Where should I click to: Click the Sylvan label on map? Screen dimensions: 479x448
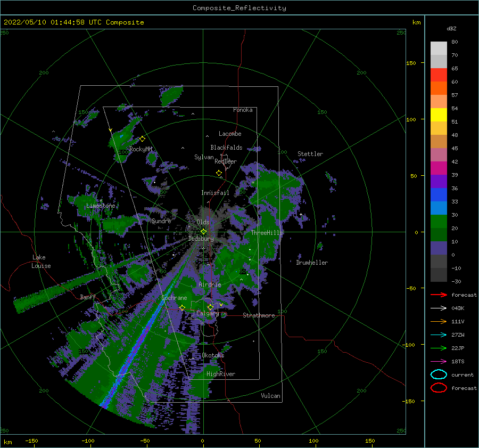[204, 157]
